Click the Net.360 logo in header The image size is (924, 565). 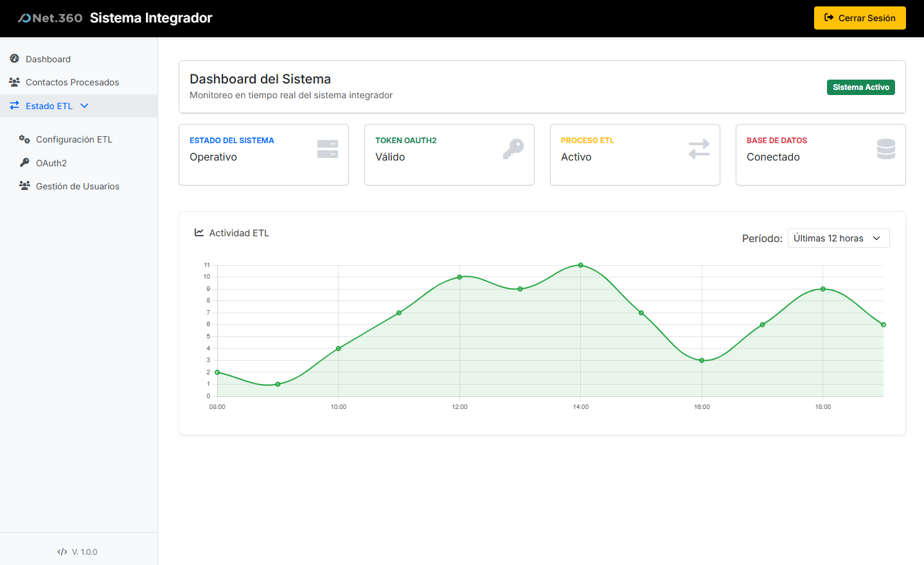click(50, 18)
